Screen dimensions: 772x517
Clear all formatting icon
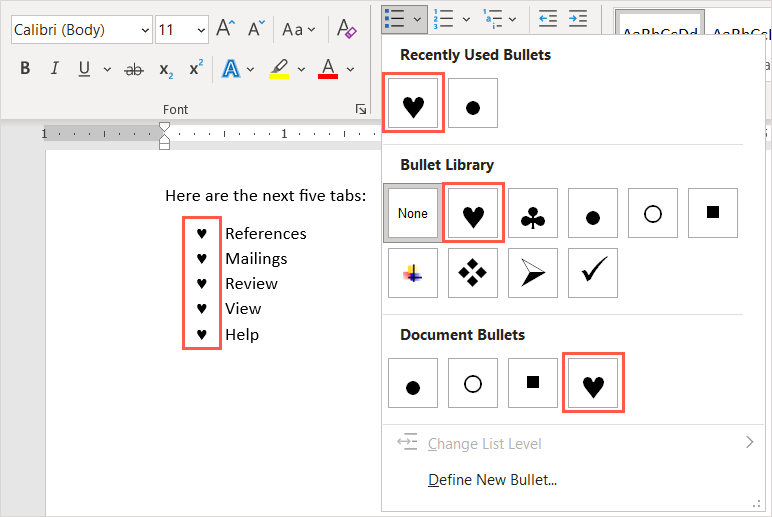346,29
